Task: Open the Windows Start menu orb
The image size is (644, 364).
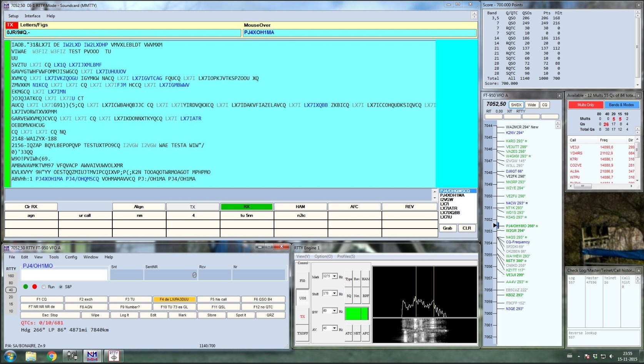Action: (x=10, y=356)
